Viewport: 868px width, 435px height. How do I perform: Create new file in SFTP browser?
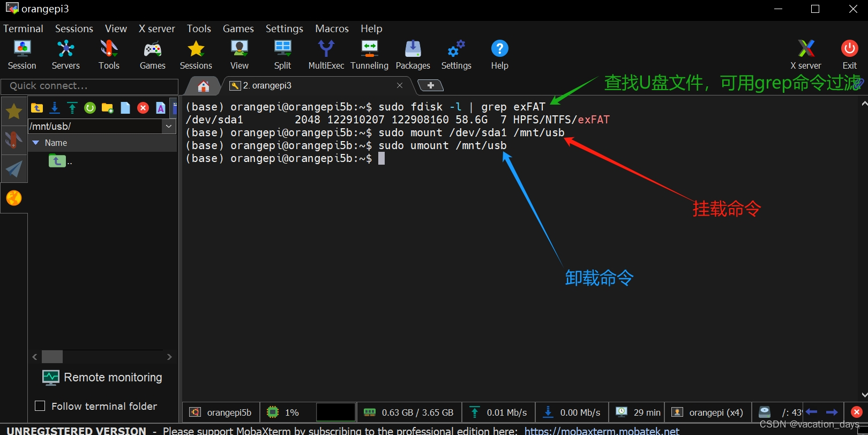pos(125,108)
